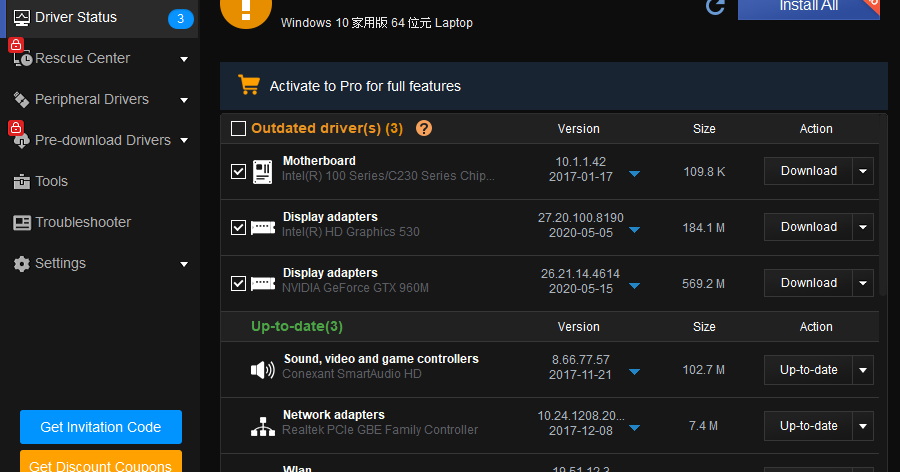Viewport: 900px width, 472px height.
Task: Open version dropdown for Realtek 10.24.1208
Action: [x=634, y=427]
